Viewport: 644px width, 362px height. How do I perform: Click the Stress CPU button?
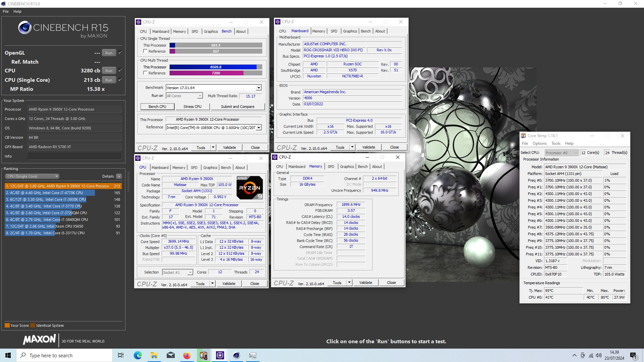(193, 107)
